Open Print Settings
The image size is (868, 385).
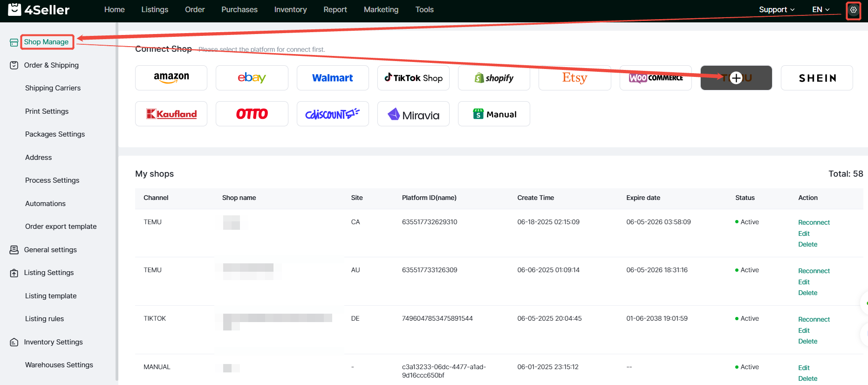47,111
